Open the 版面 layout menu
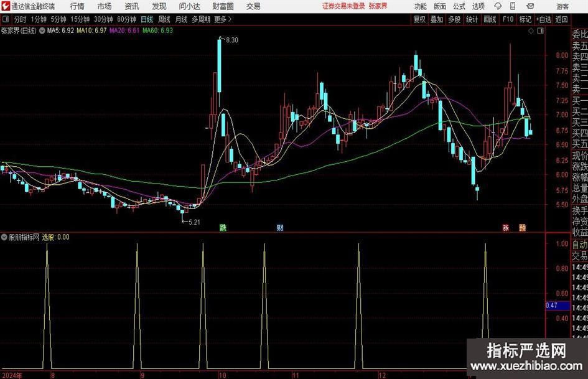Viewport: 588px width, 379px height. [x=439, y=6]
